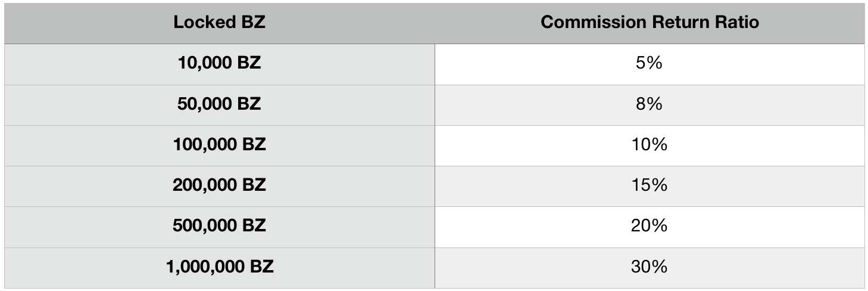Click the locked amount earning 15% commission
The image size is (868, 291).
(219, 185)
